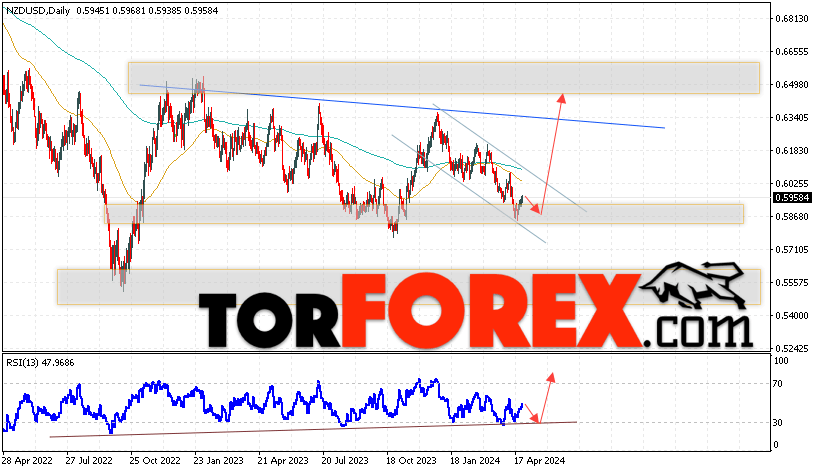Click the 0.60255 price axis value
The image size is (816, 472).
[x=793, y=183]
